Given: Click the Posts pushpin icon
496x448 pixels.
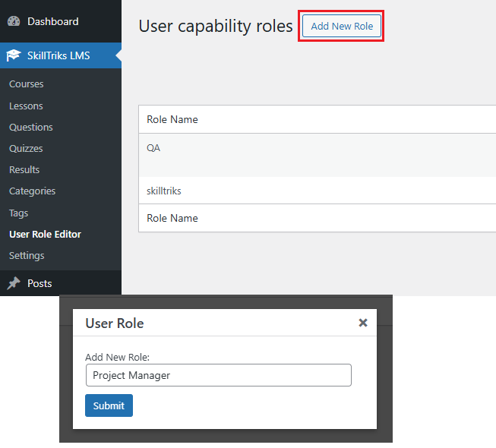Looking at the screenshot, I should pyautogui.click(x=14, y=283).
